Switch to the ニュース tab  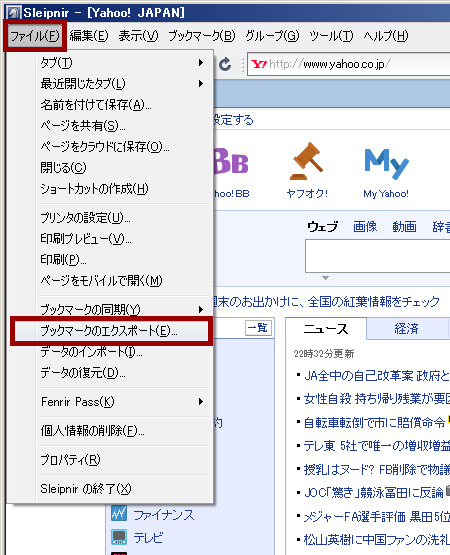point(326,329)
